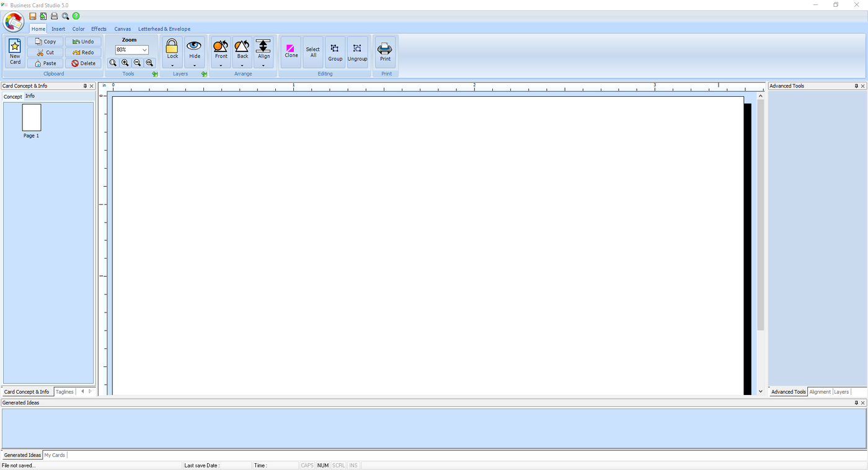Click the Align icon
Screen dimensions: 868x470
click(263, 45)
